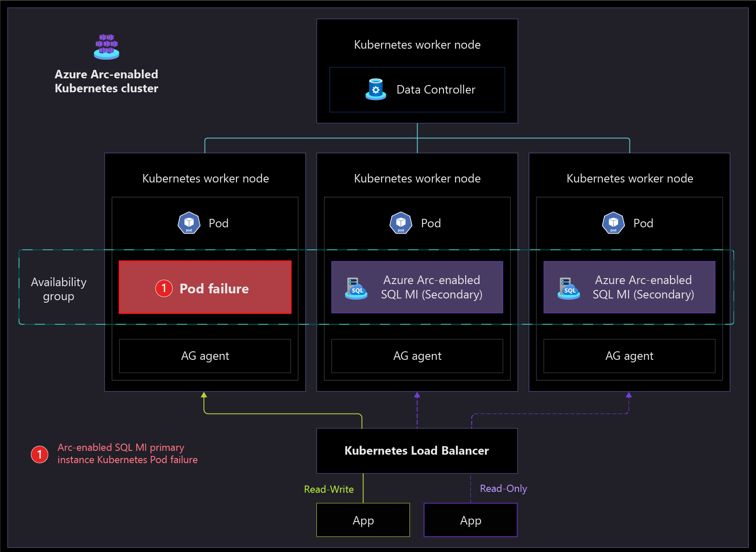
Task: Click the 'Azure Arc-enabled Kubernetes cluster' title
Action: 107,81
